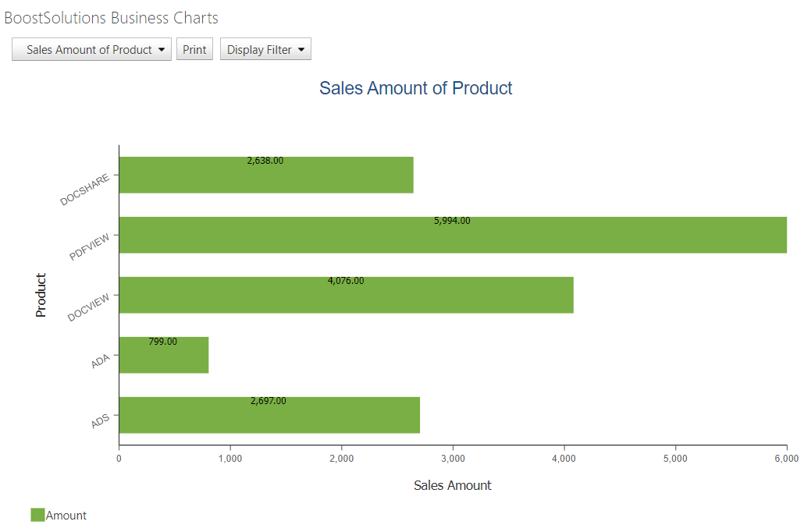Expand the Display Filter dropdown

(x=265, y=50)
